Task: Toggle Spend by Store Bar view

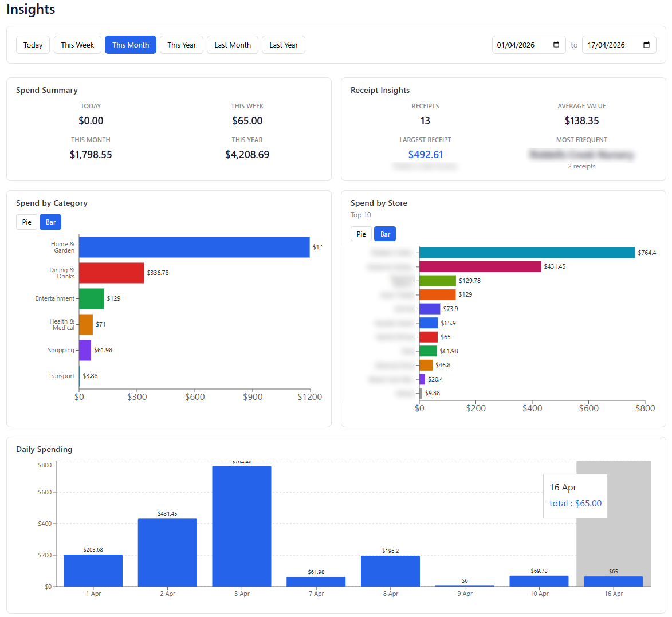Action: point(385,234)
